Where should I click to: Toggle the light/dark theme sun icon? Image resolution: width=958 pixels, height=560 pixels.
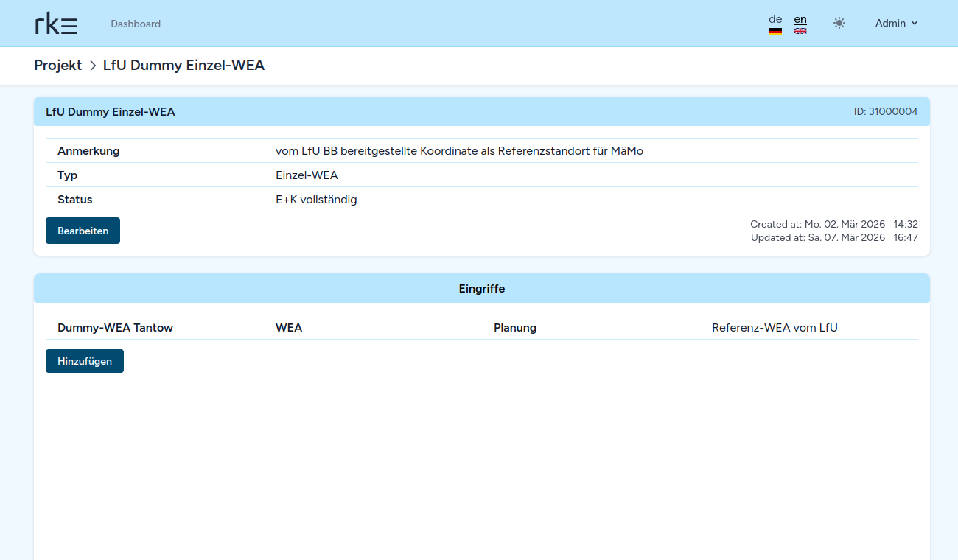pyautogui.click(x=839, y=24)
